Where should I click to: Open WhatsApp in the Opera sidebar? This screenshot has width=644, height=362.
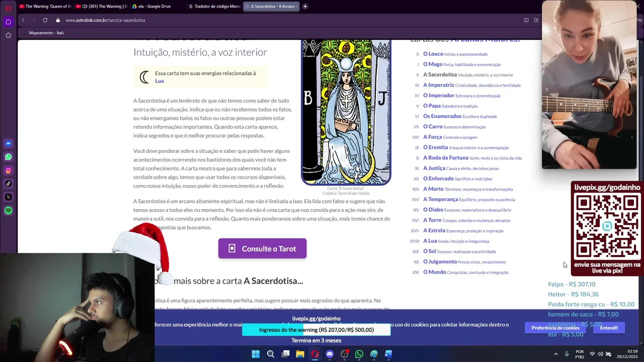click(8, 157)
